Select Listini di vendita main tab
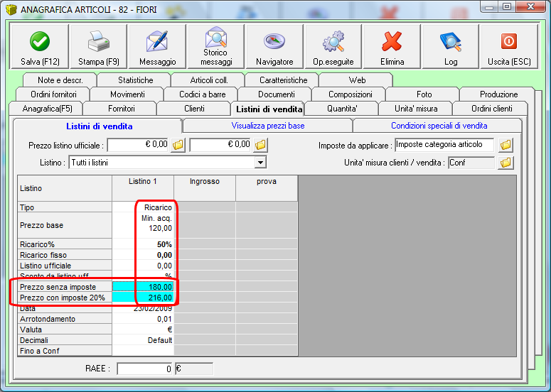This screenshot has height=392, width=551. (x=269, y=109)
